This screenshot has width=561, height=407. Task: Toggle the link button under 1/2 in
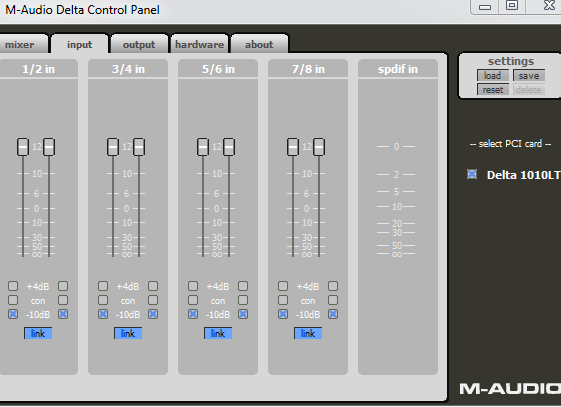pyautogui.click(x=38, y=333)
